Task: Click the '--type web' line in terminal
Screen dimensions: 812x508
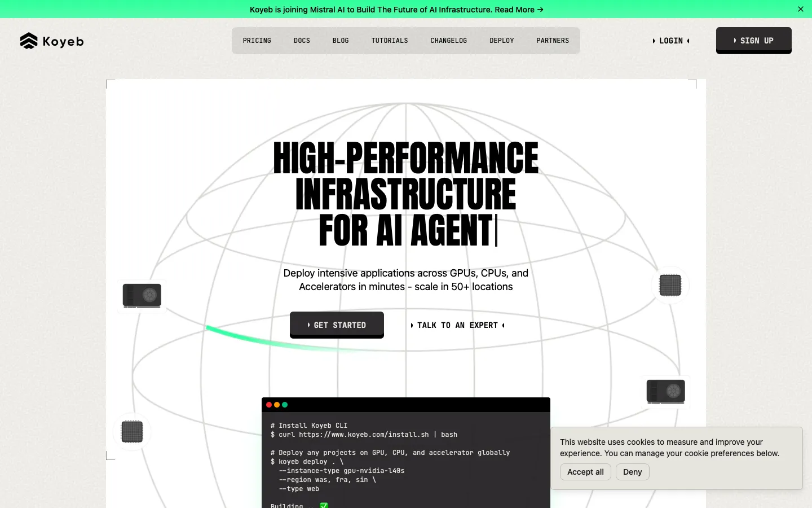Action: pos(299,489)
